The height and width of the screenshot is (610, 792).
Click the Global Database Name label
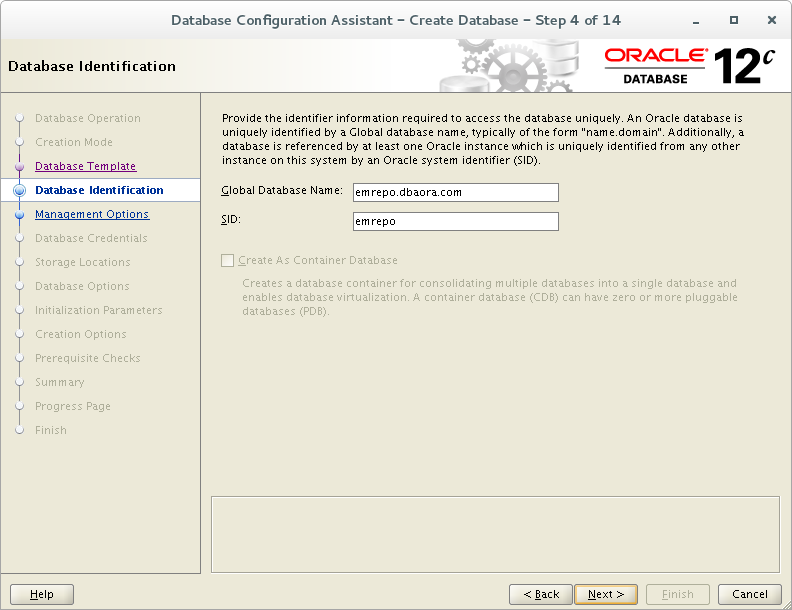(x=282, y=190)
